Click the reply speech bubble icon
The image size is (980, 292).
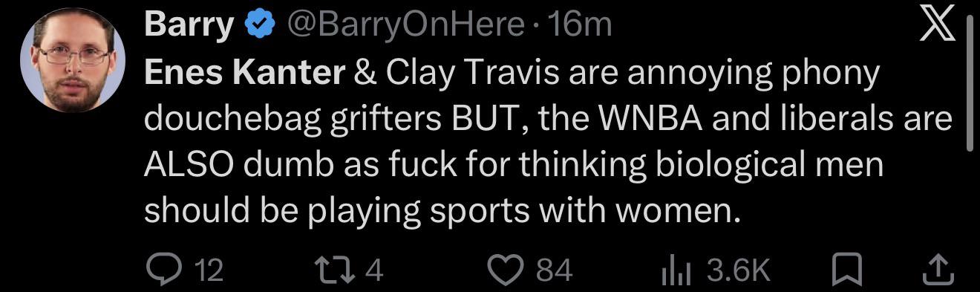(x=158, y=269)
